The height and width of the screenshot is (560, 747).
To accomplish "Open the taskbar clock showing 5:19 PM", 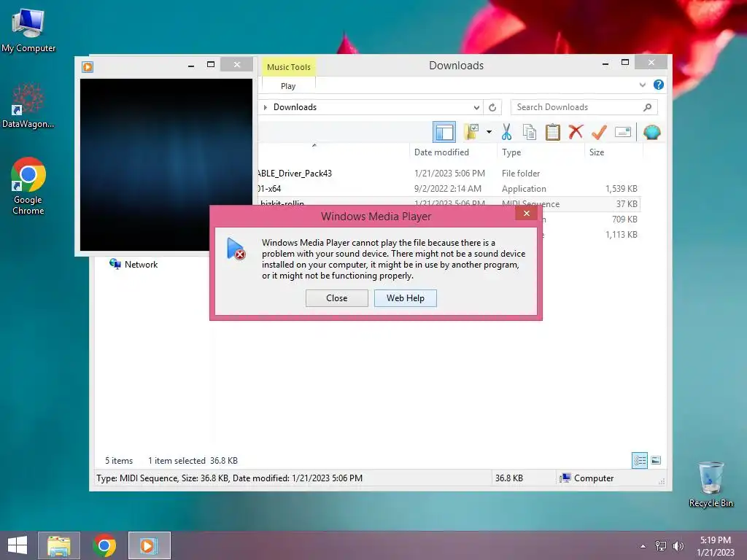I will tap(715, 546).
